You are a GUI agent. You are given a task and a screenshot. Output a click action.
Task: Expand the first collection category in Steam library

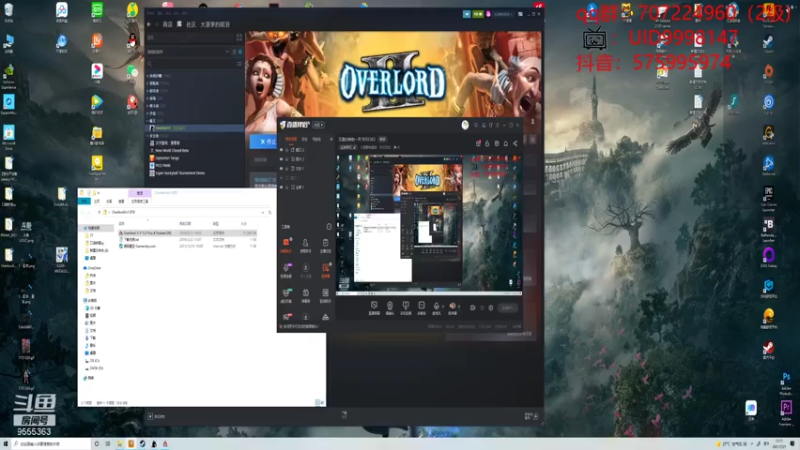click(x=147, y=76)
